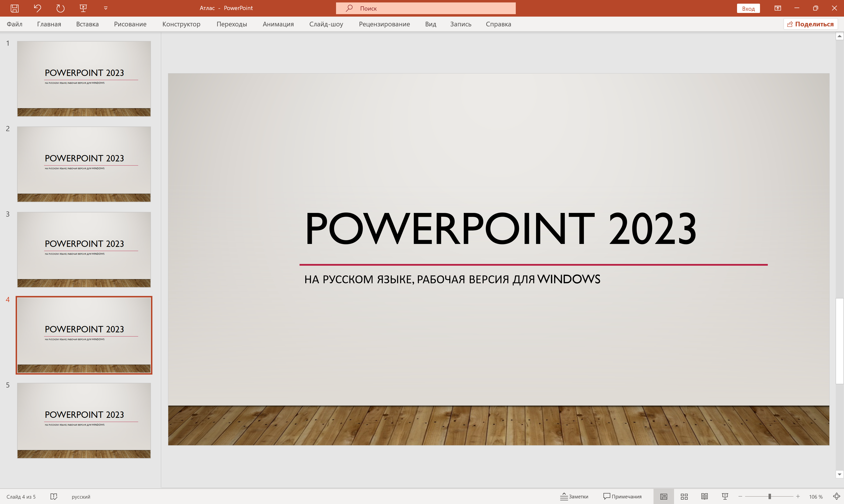The image size is (844, 504).
Task: Switch to Slide Sorter view
Action: tap(684, 496)
